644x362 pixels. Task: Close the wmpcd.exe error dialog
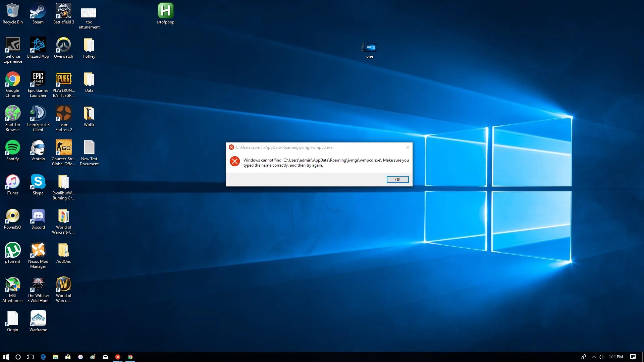[407, 147]
